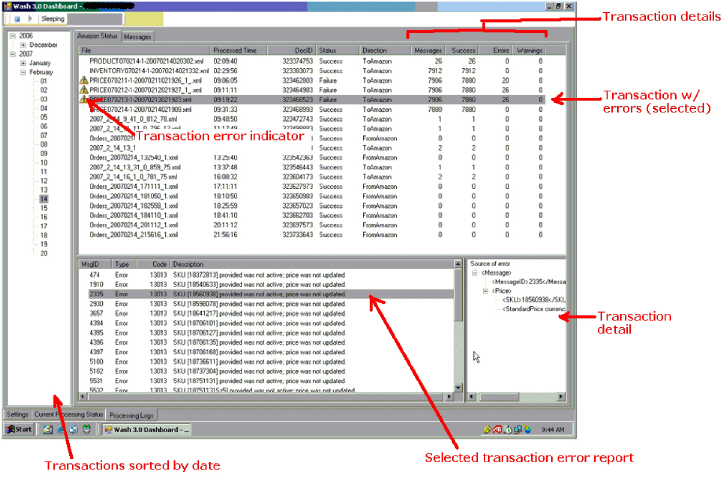This screenshot has width=723, height=479.
Task: Click Source of error scrollbar left arrow
Action: point(472,396)
